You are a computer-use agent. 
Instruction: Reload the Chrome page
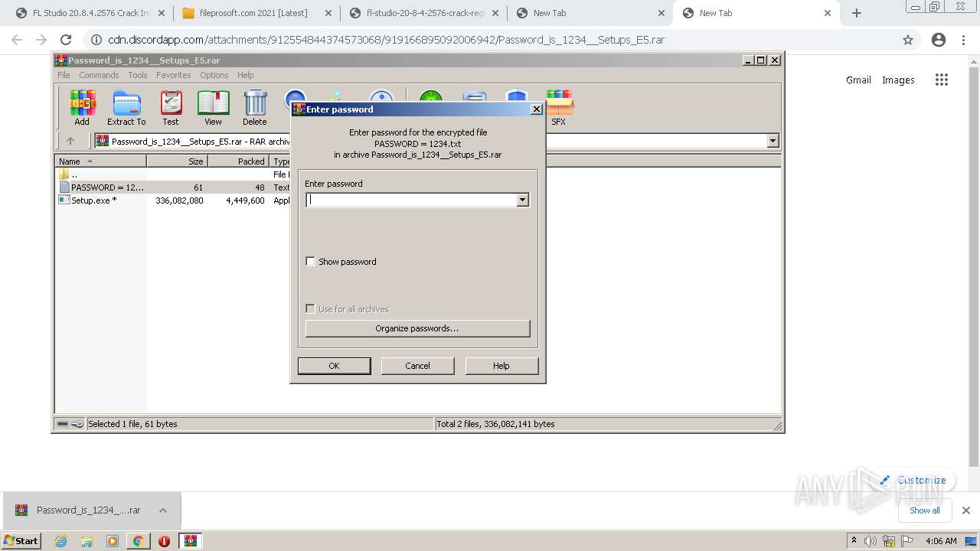click(x=66, y=40)
